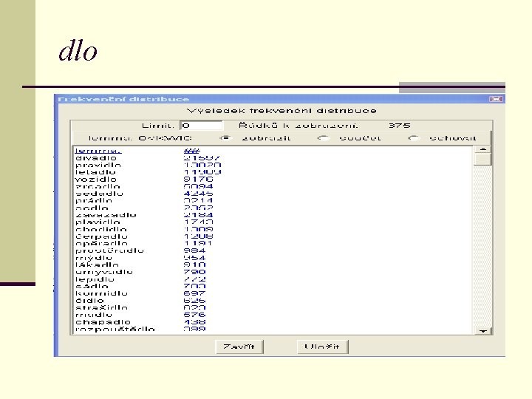532x399 pixels.
Task: Select the 'zrcadlo' row
Action: coord(144,187)
